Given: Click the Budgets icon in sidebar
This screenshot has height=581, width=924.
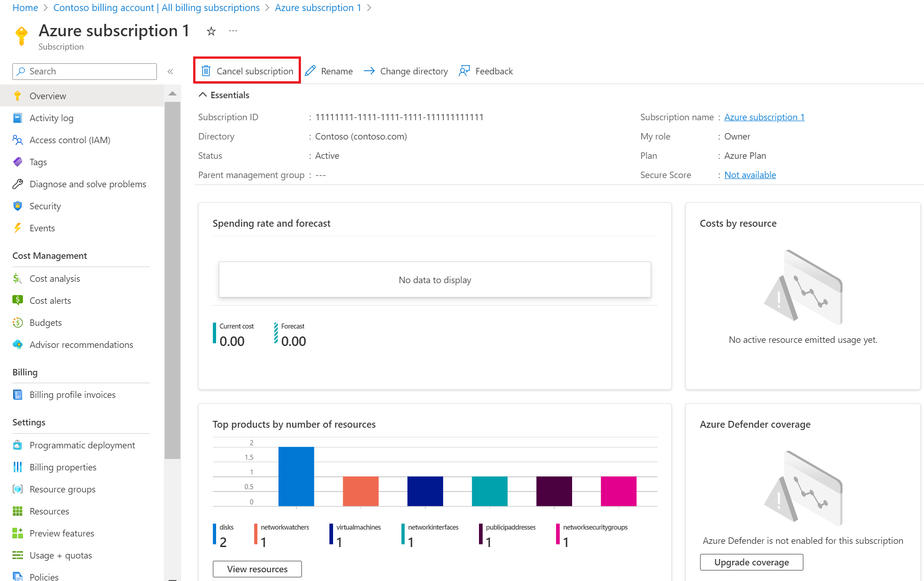Looking at the screenshot, I should 17,323.
